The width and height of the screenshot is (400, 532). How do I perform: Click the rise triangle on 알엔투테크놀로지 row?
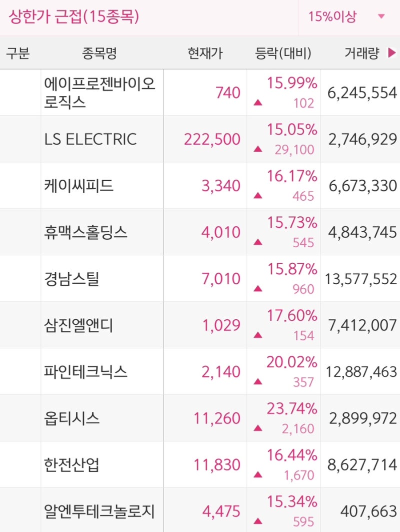coord(257,519)
